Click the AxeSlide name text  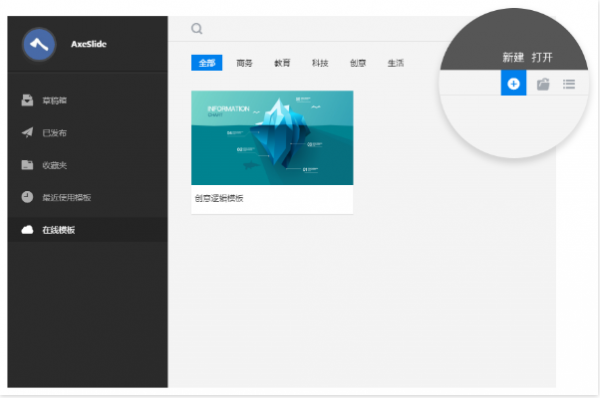[x=89, y=44]
